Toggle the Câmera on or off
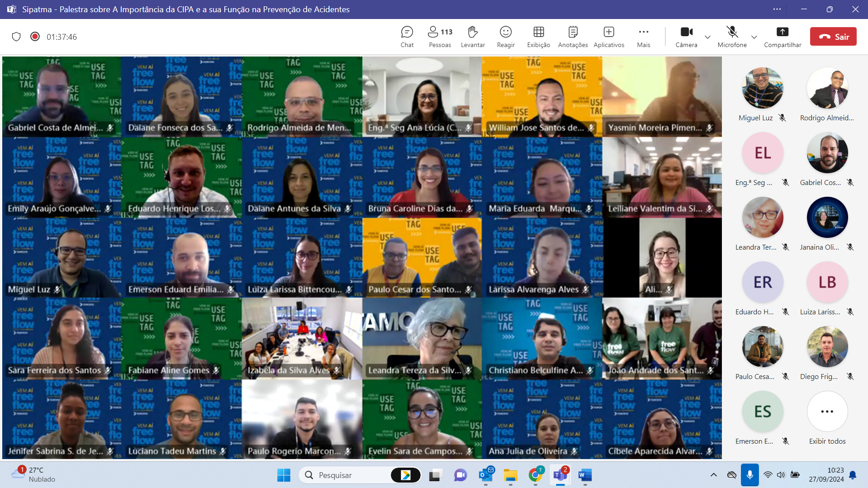Screen dimensions: 868x488 coord(686,37)
